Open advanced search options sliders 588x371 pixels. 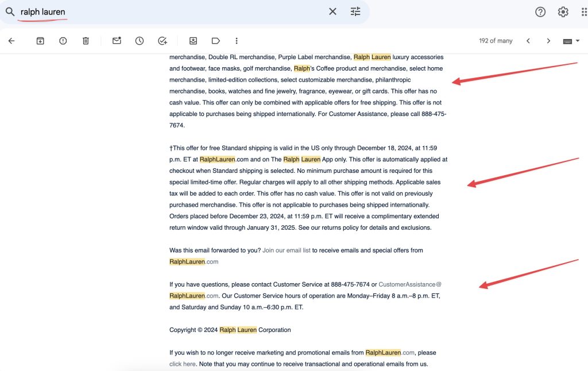pyautogui.click(x=355, y=11)
